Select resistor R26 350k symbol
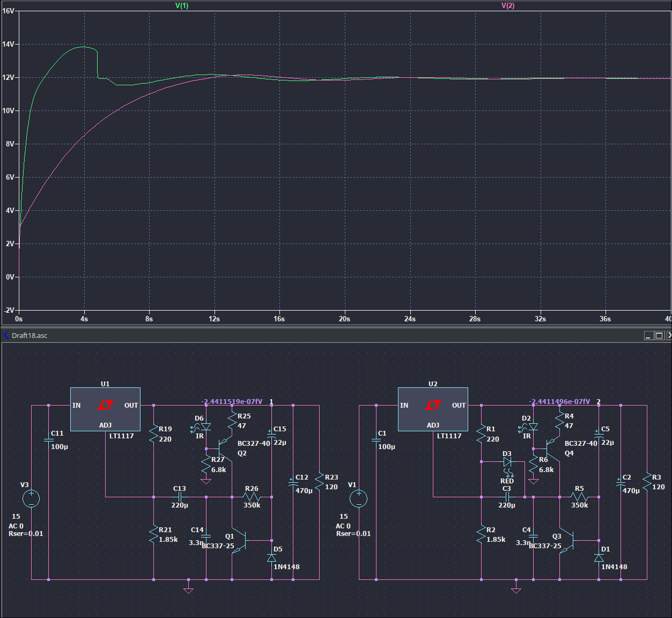Viewport: 672px width, 618px height. point(252,497)
